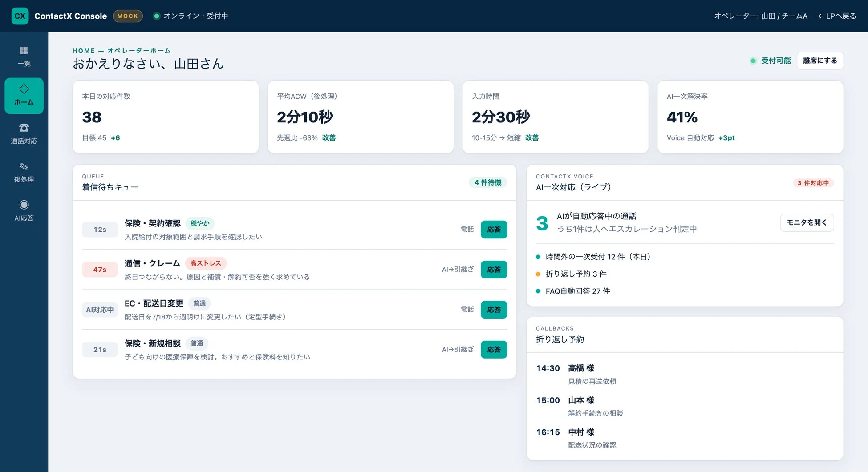Screen dimensions: 868x472
Task: Select the ホーム diamond icon
Action: pyautogui.click(x=24, y=89)
